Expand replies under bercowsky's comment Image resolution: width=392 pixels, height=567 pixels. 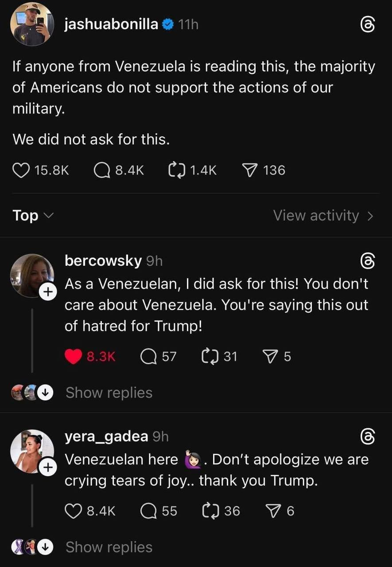(x=109, y=392)
